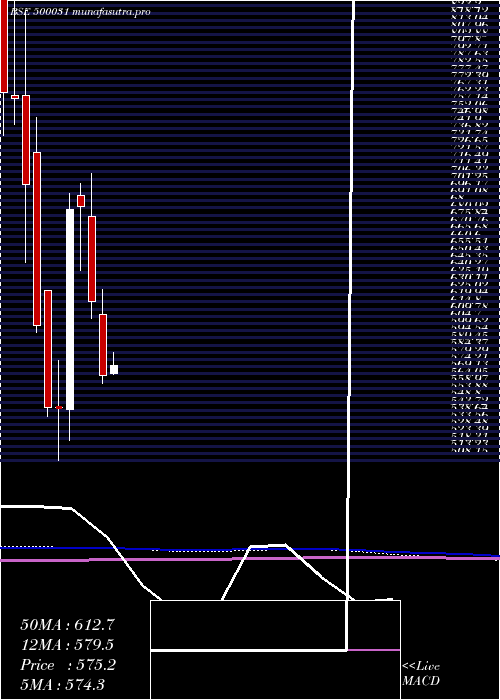This screenshot has width=500, height=700.
Task: Click the red doji candle at the chart bottom
Action: coord(59,407)
